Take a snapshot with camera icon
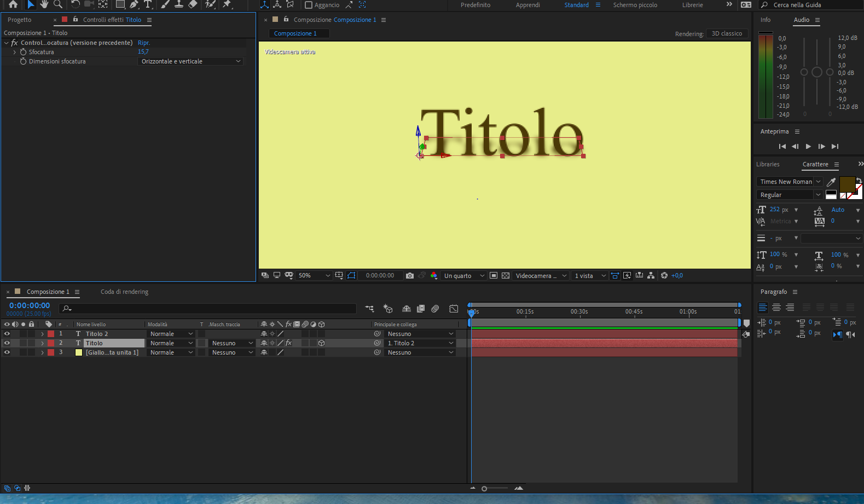864x504 pixels. [x=410, y=276]
